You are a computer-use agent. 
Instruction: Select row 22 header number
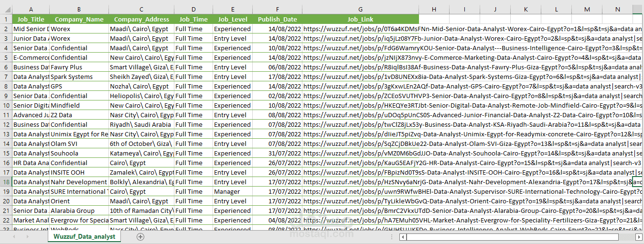click(6, 220)
